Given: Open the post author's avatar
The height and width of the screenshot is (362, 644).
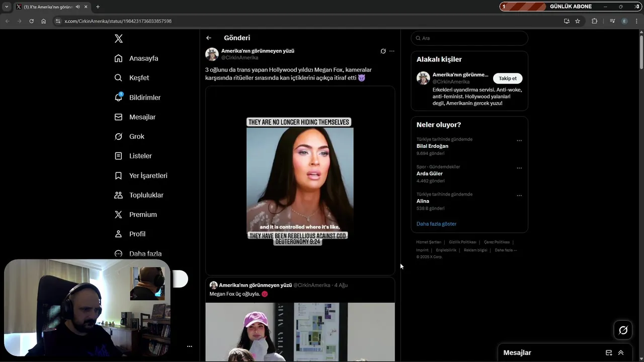Looking at the screenshot, I should (212, 54).
